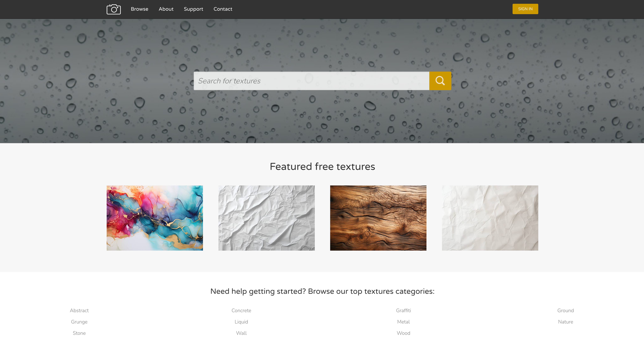Open the white creased paper texture
The width and height of the screenshot is (644, 342).
pos(490,218)
